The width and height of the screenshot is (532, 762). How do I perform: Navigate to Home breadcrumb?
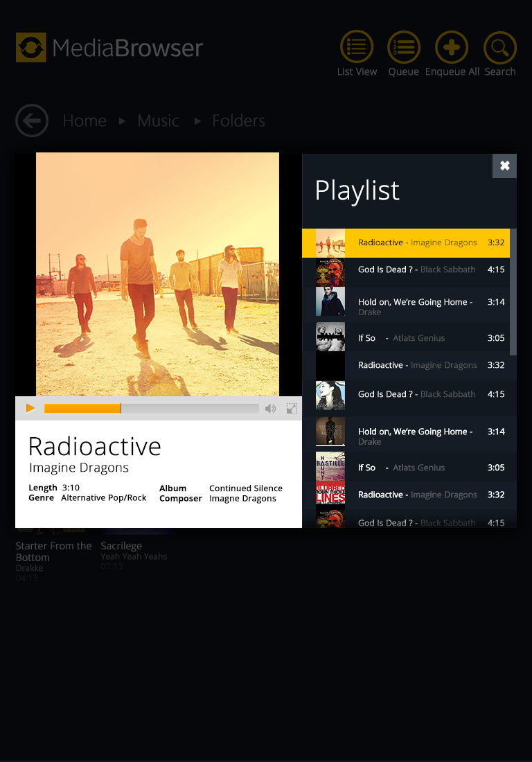tap(85, 121)
